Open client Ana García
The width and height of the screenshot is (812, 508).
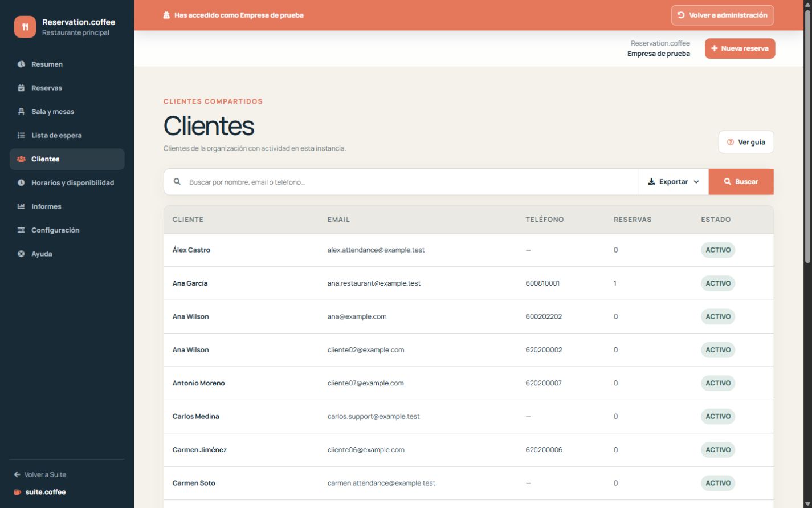pos(190,283)
